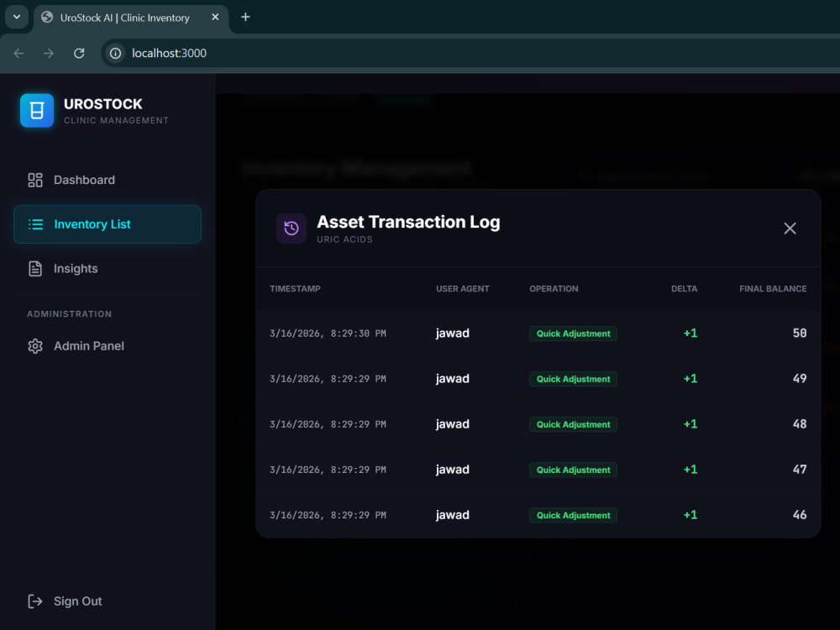Screen dimensions: 840x630
Task: Click the Asset Transaction Log title
Action: click(x=408, y=222)
